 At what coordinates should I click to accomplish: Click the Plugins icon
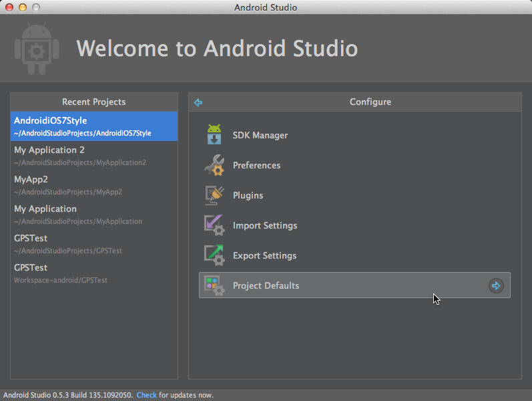(214, 195)
